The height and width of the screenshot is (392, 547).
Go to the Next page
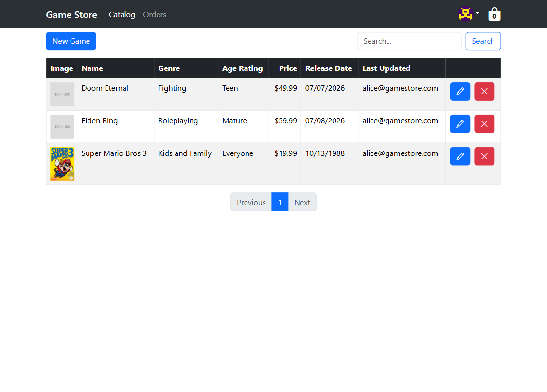coord(302,202)
